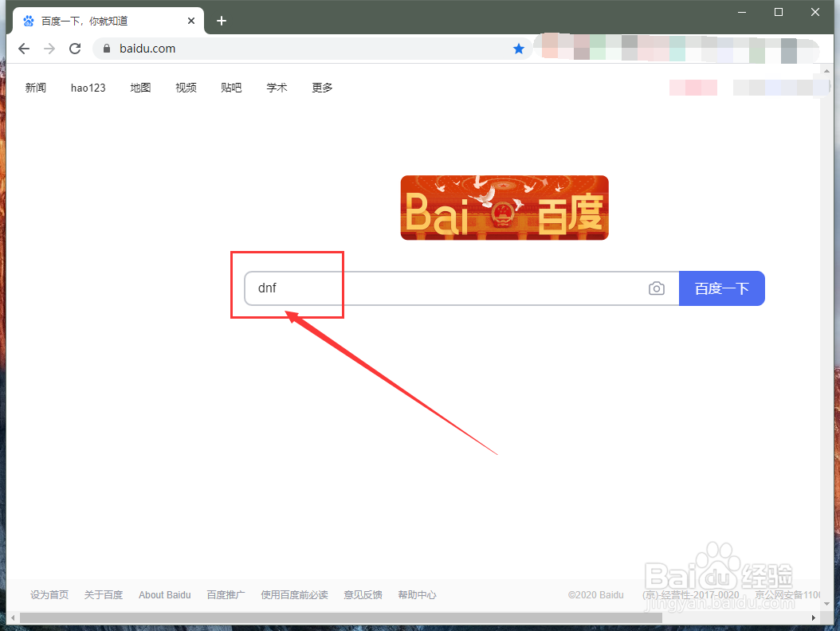
Task: Maximize the browser window
Action: pos(779,12)
